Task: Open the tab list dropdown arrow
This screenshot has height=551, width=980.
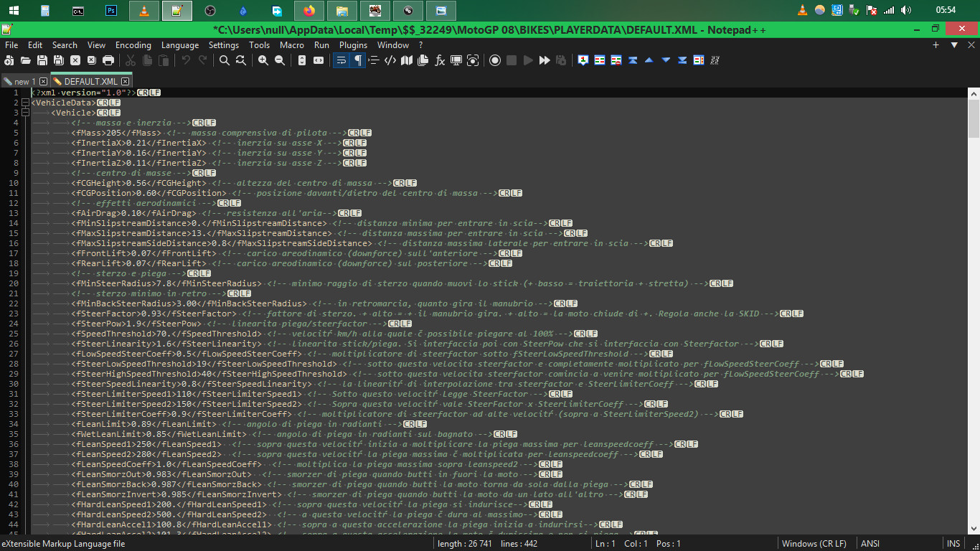Action: (x=954, y=44)
